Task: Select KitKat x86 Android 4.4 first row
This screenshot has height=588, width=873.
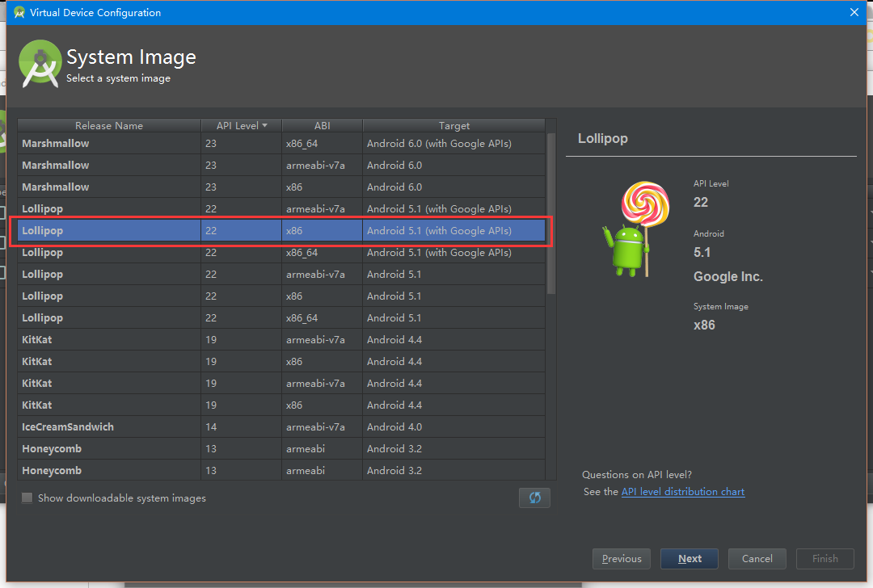Action: [281, 361]
